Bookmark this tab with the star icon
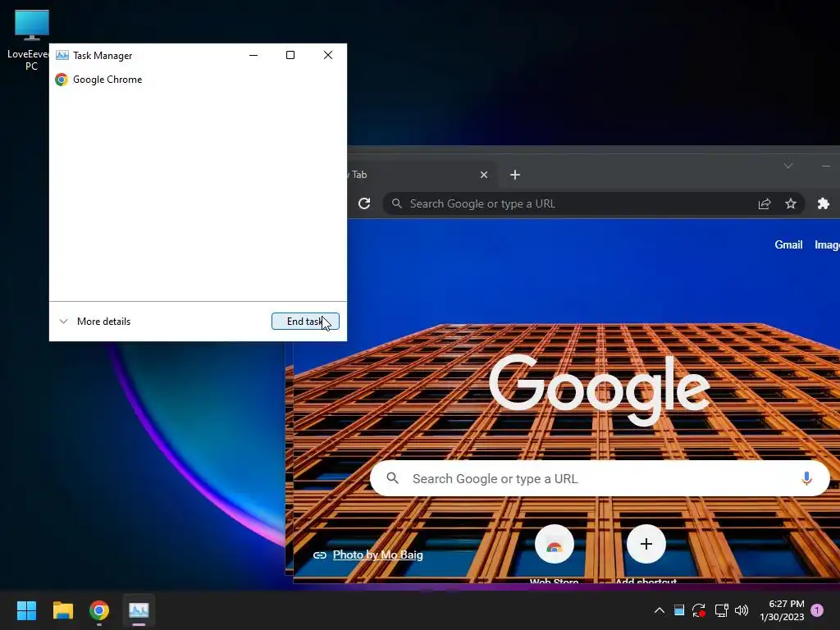This screenshot has height=630, width=840. (791, 203)
